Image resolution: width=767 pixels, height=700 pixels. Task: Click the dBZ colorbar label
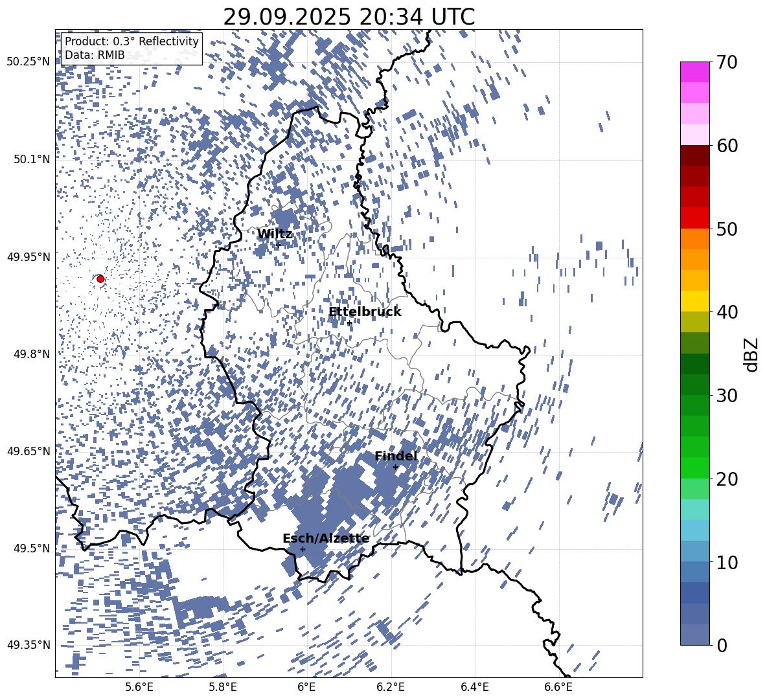[752, 354]
